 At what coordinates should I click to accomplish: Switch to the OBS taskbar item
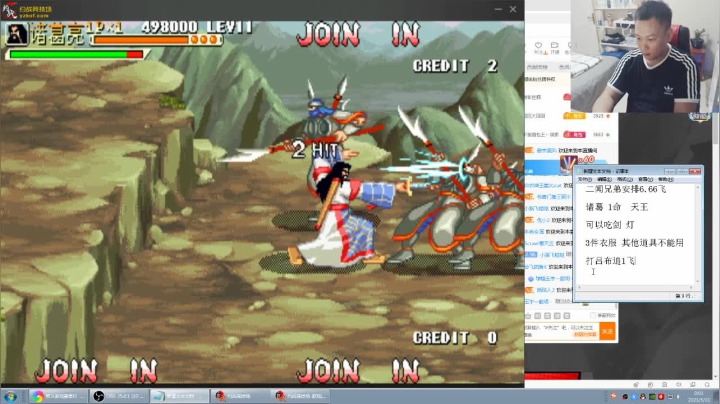tap(119, 396)
